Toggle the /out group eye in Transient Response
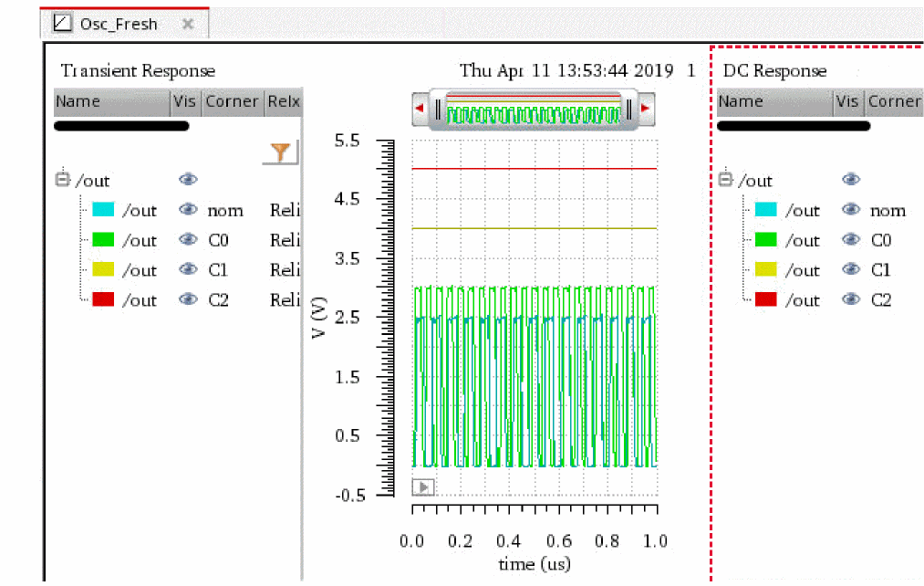The image size is (924, 586). pyautogui.click(x=188, y=180)
